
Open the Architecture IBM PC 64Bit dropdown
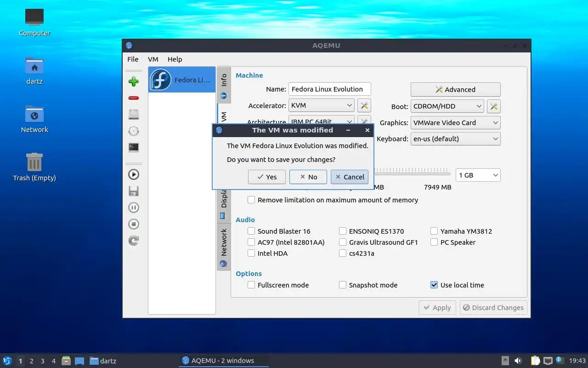[x=321, y=121]
